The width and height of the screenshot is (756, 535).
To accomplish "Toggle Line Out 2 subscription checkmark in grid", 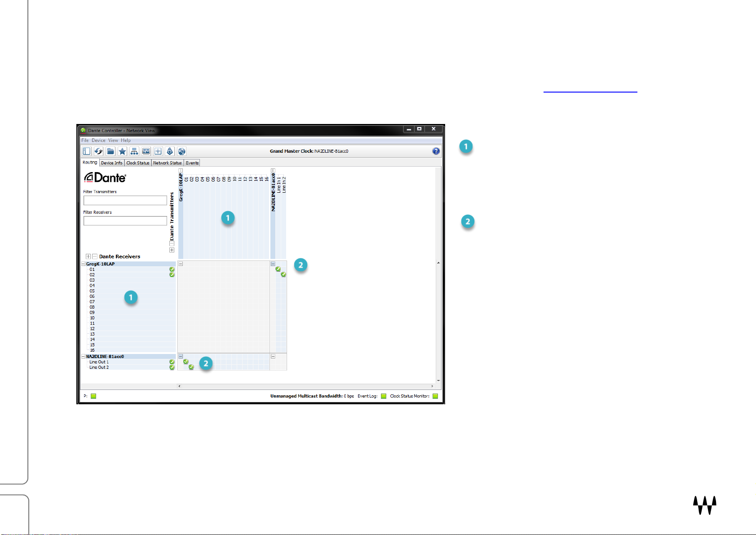I will pos(191,367).
